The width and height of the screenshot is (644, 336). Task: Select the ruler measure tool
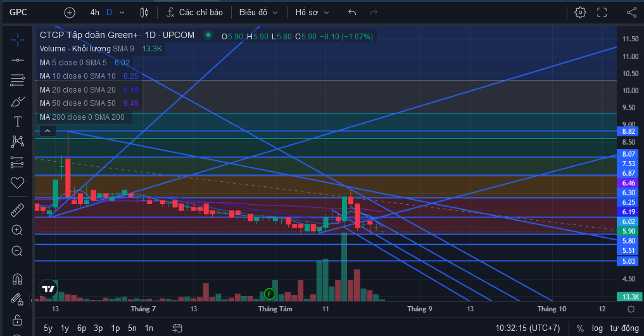(17, 210)
